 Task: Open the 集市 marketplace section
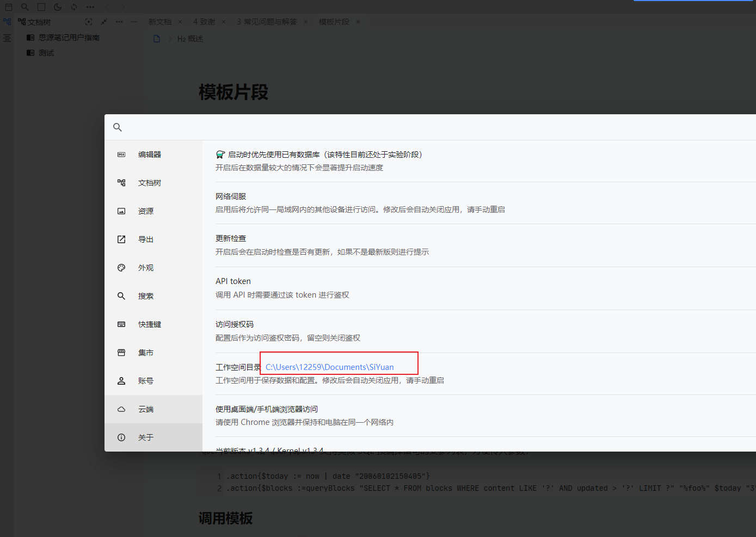[x=145, y=353]
